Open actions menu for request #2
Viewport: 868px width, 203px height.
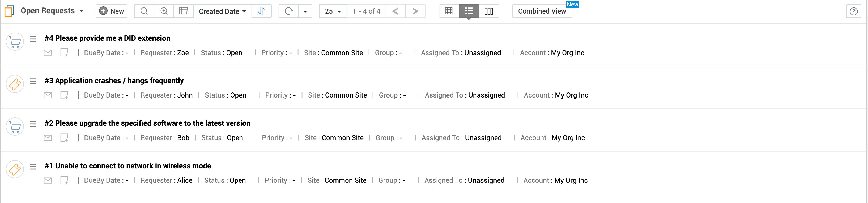tap(33, 124)
